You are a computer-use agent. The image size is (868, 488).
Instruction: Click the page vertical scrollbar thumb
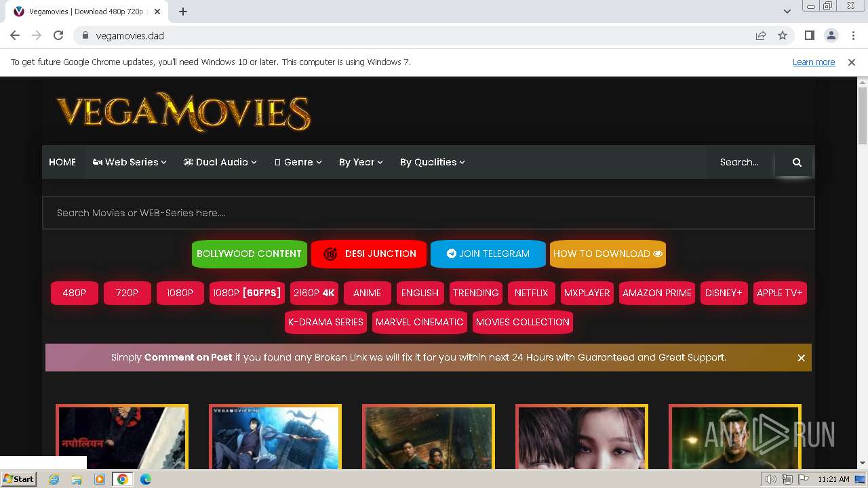tap(863, 115)
